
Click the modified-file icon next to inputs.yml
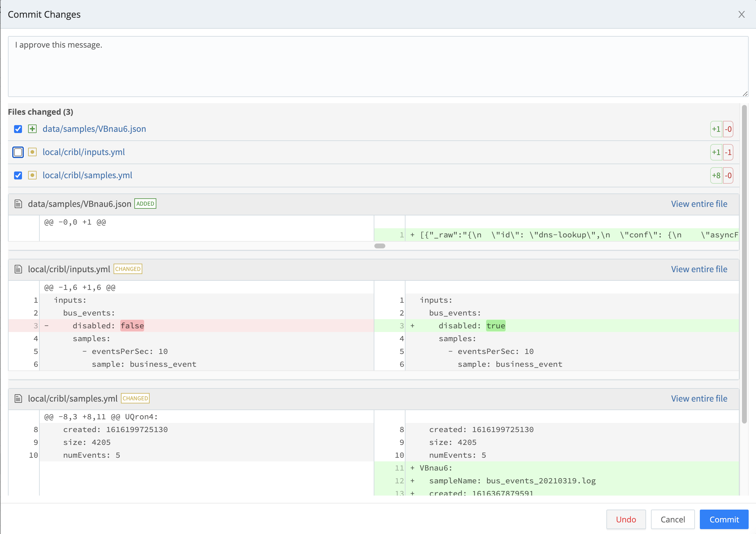[x=32, y=152]
